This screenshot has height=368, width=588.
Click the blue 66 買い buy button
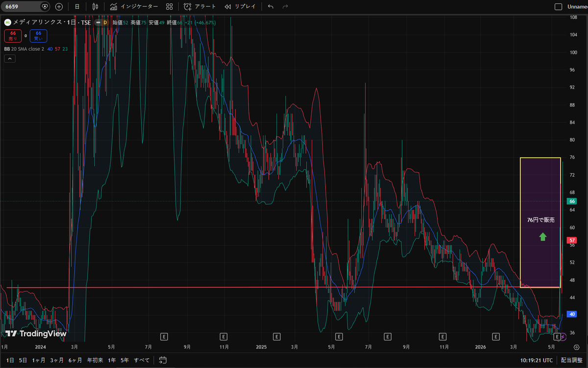point(38,35)
